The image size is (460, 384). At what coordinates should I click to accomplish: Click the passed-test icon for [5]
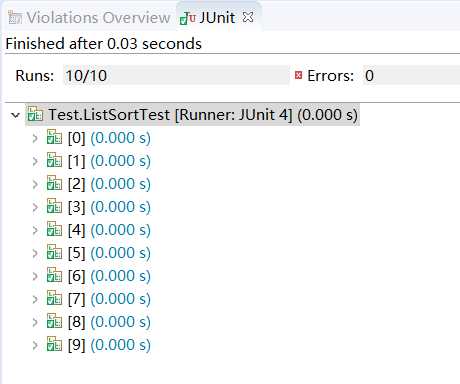54,252
